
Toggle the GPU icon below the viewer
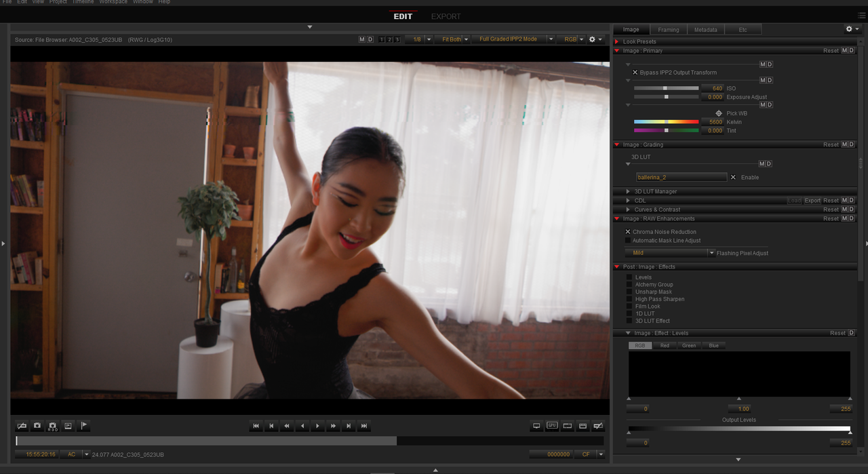[552, 426]
